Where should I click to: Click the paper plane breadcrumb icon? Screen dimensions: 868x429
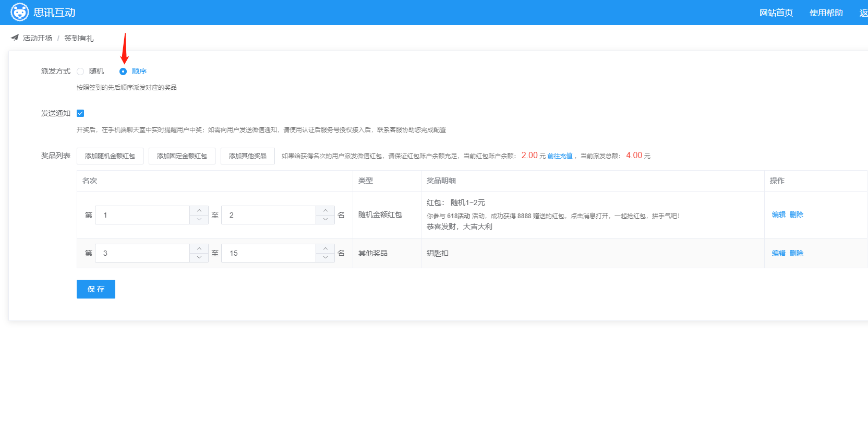click(x=15, y=38)
